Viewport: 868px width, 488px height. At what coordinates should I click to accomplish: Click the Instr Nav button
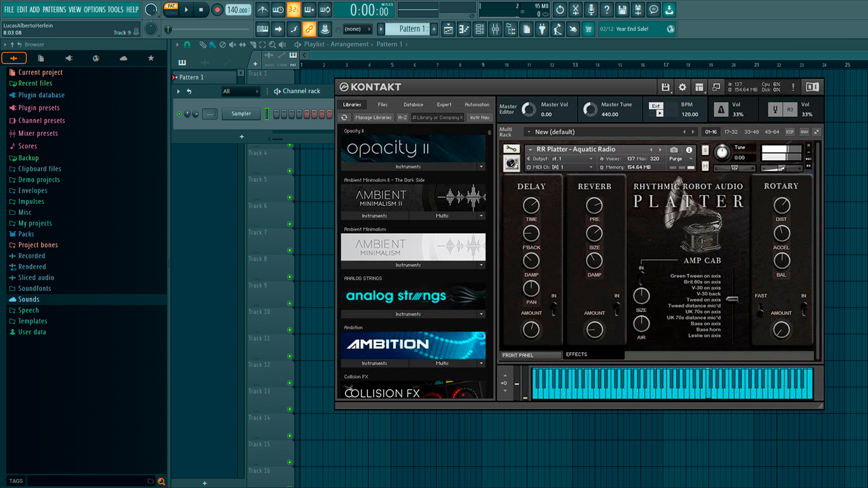coord(480,118)
